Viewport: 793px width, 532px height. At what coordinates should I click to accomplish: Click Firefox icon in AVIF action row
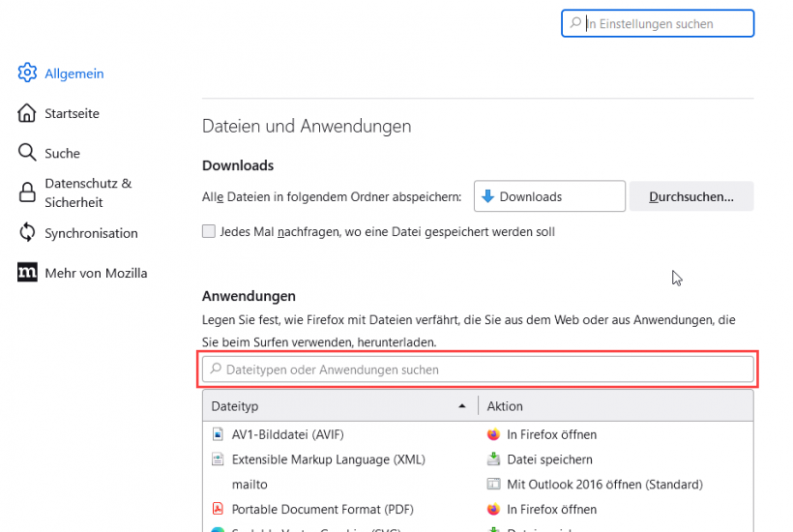[493, 434]
